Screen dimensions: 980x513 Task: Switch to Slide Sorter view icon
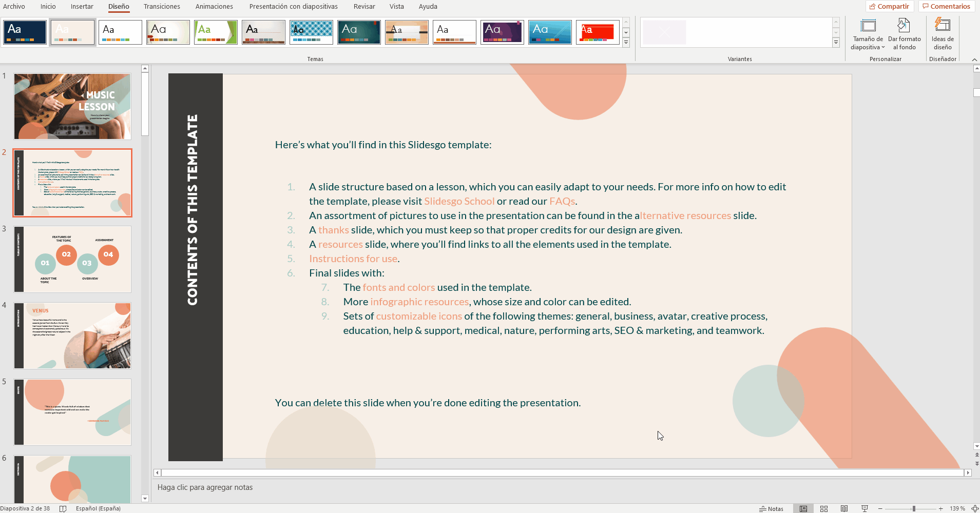coord(824,508)
